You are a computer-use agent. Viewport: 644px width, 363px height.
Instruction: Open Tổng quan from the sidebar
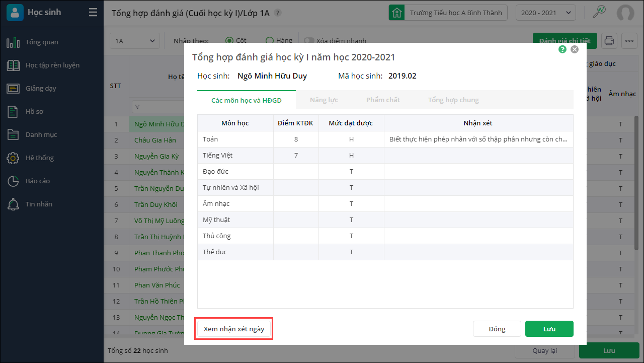coord(42,42)
